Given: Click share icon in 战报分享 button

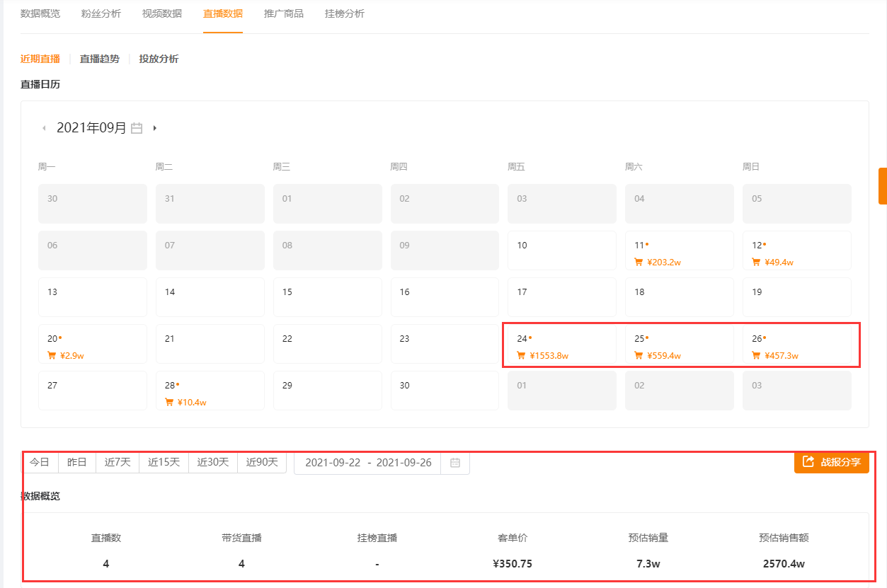Looking at the screenshot, I should tap(808, 462).
